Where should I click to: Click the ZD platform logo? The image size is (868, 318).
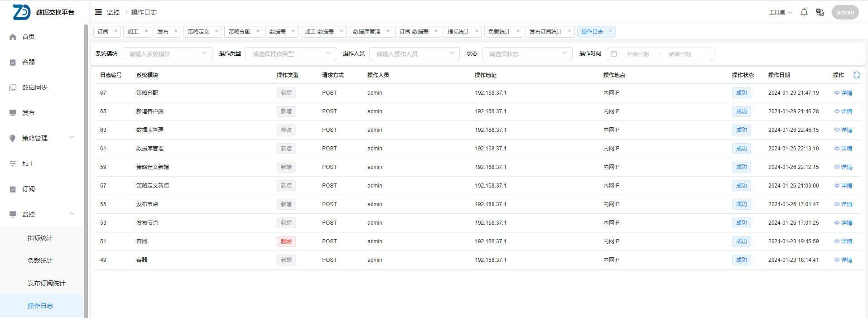pos(22,12)
